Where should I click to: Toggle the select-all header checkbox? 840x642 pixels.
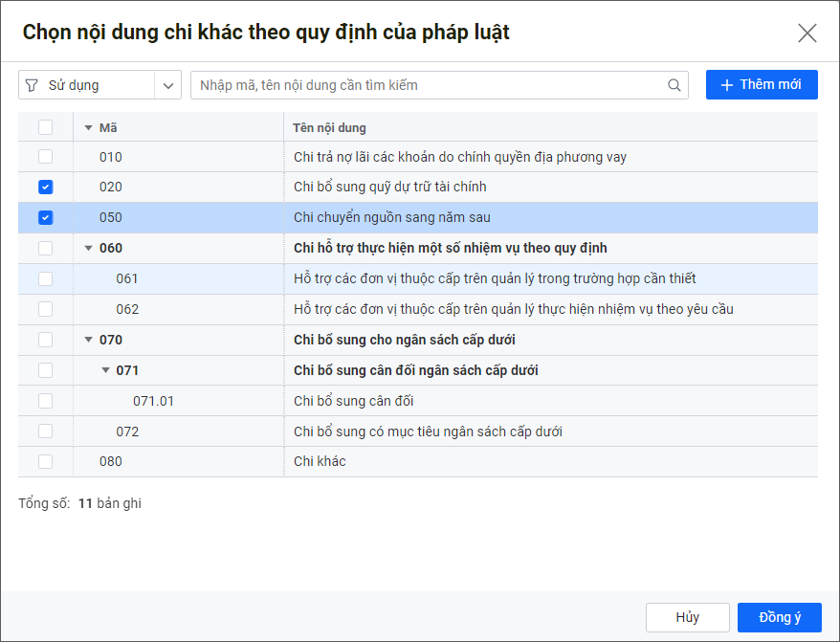tap(46, 127)
